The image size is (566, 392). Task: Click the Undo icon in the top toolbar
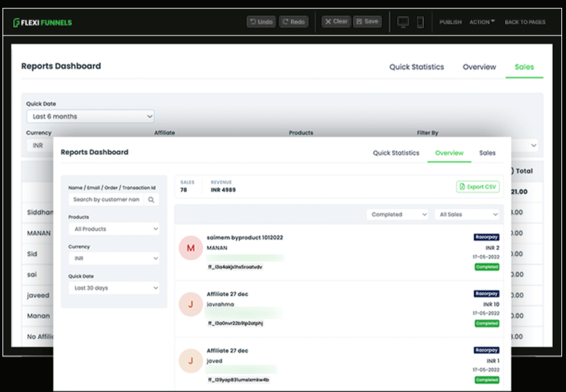click(253, 21)
